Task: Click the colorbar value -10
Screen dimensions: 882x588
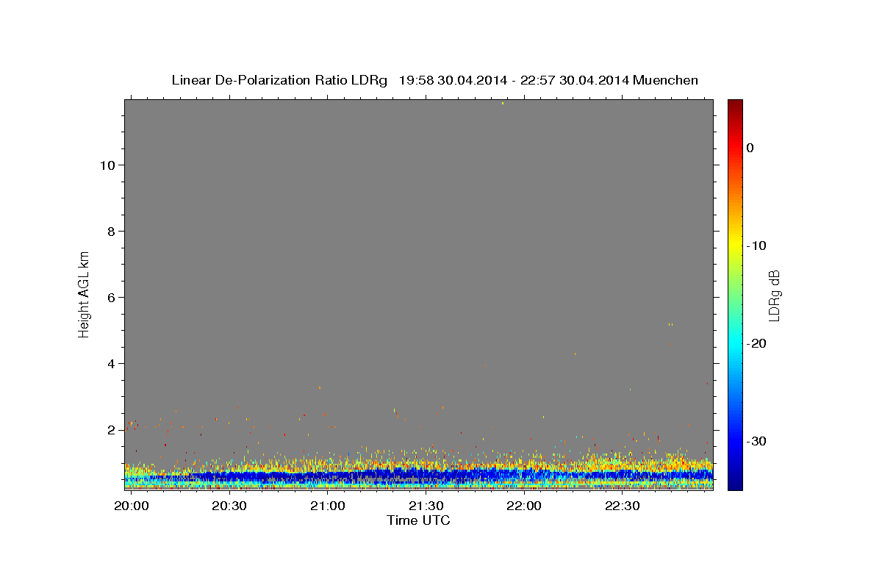Action: 757,245
